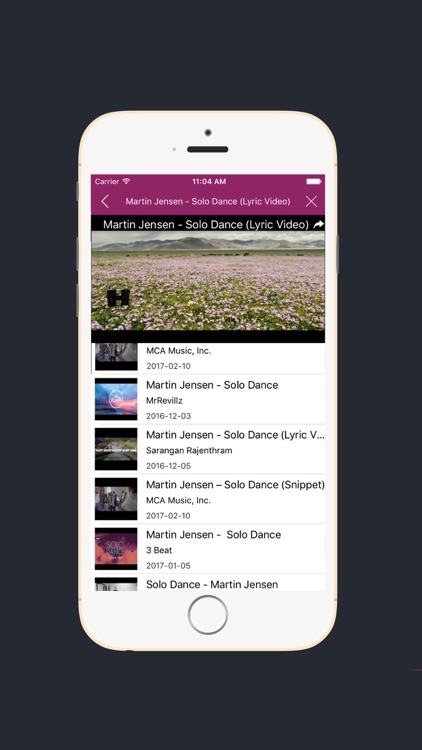Select the Sarangan Rajenthram channel name
Image resolution: width=422 pixels, height=750 pixels.
(x=189, y=451)
